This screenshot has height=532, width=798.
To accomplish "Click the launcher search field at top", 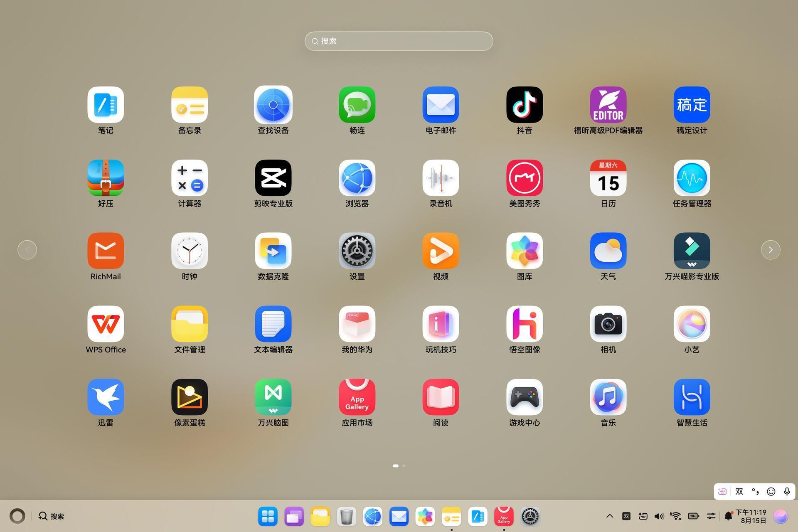I will [399, 41].
